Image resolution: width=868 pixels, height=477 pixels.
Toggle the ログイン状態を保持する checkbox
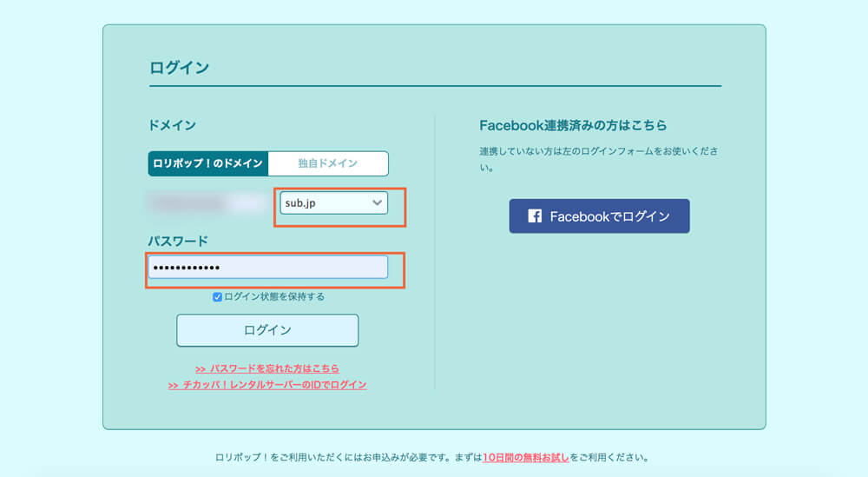(217, 297)
